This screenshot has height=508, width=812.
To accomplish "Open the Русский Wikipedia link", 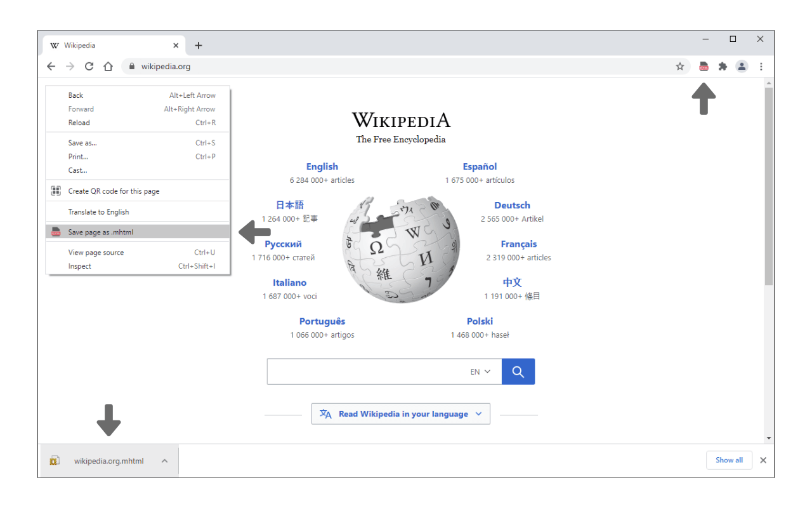I will [x=284, y=244].
